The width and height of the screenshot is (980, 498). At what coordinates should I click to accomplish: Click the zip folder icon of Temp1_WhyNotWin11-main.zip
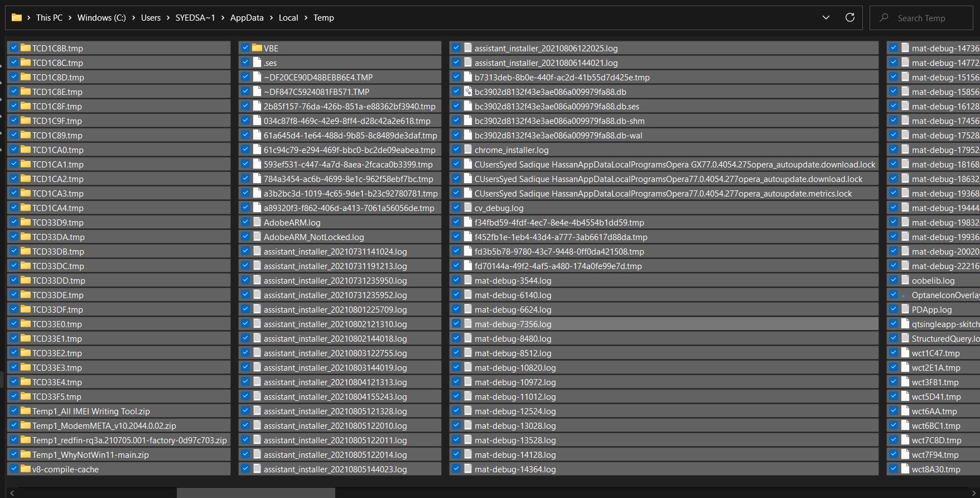tap(25, 454)
